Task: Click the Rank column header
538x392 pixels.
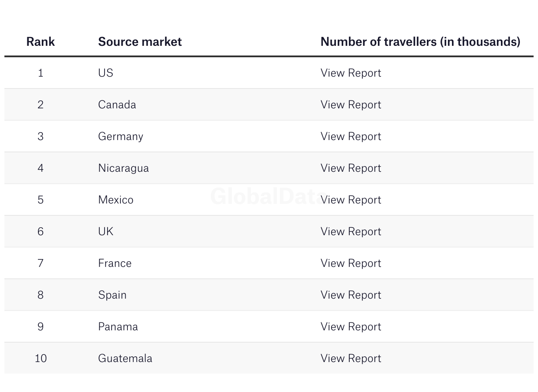Action: pos(41,41)
